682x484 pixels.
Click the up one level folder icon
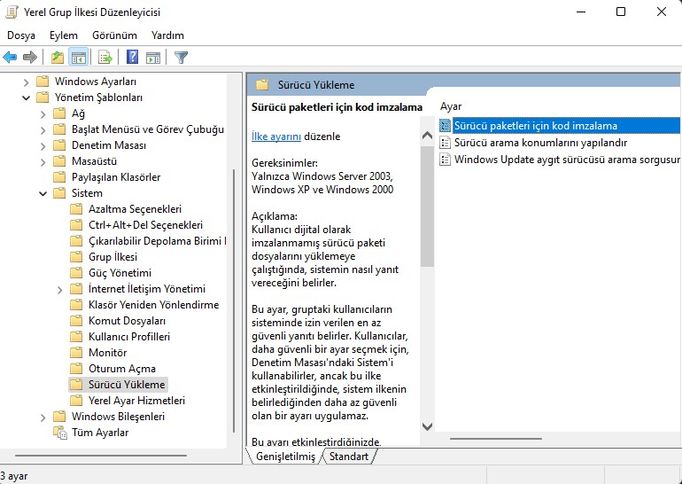click(x=58, y=57)
